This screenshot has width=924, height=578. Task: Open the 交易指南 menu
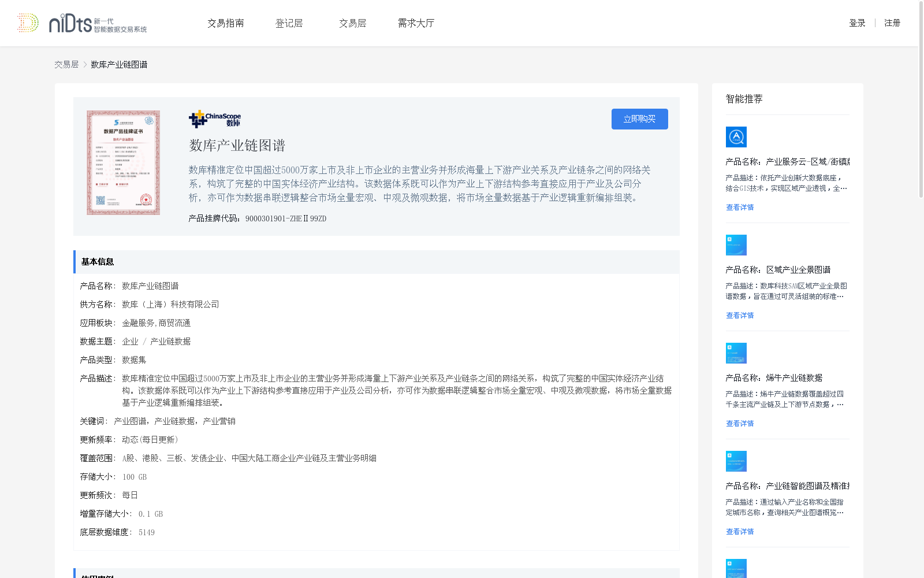[x=226, y=23]
